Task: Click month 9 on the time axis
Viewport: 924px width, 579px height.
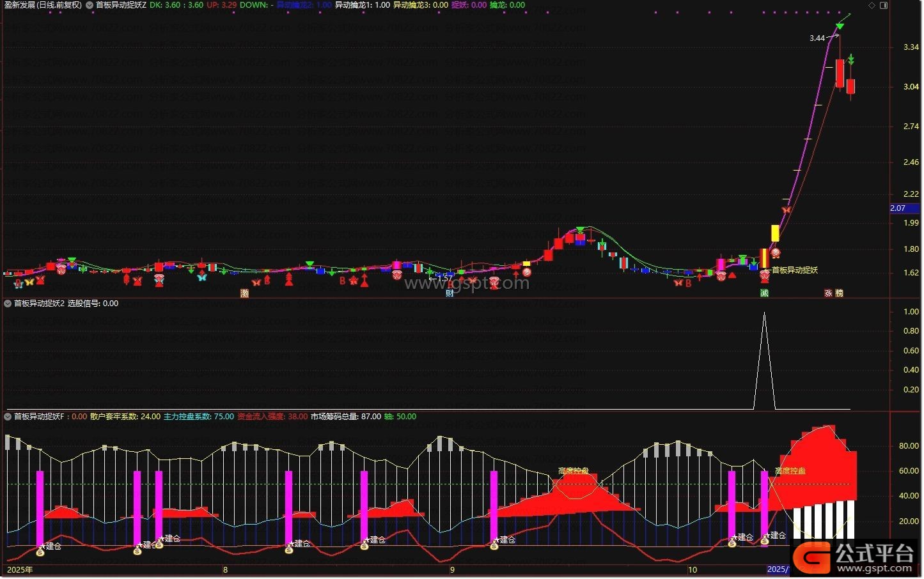Action: point(452,569)
